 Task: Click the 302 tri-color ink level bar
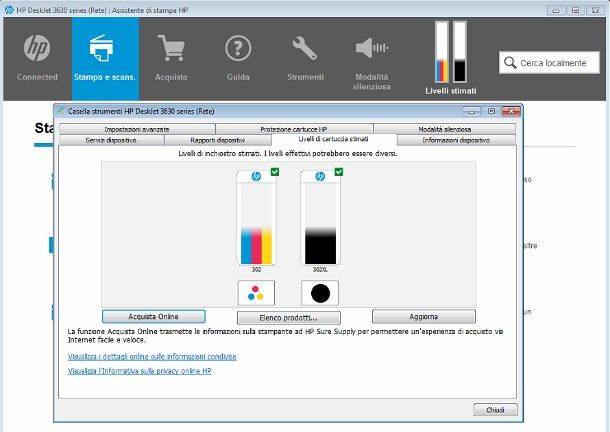[x=256, y=224]
